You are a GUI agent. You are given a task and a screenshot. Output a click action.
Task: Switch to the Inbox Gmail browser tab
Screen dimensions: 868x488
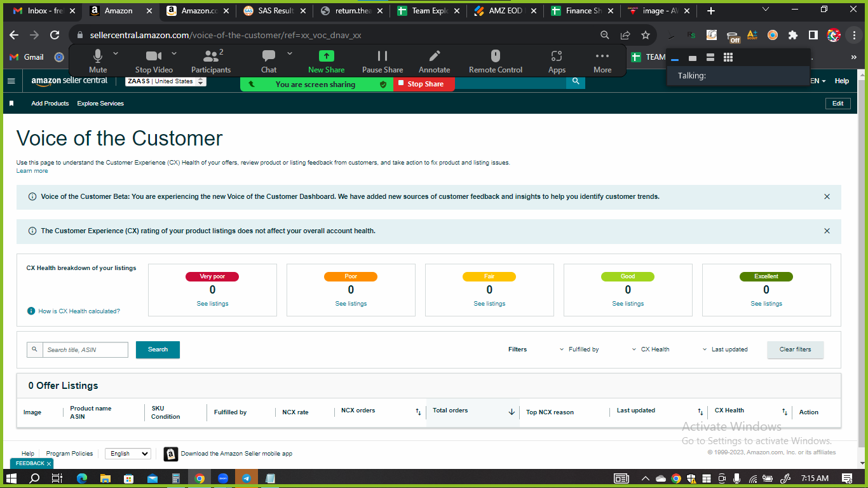[x=44, y=11]
